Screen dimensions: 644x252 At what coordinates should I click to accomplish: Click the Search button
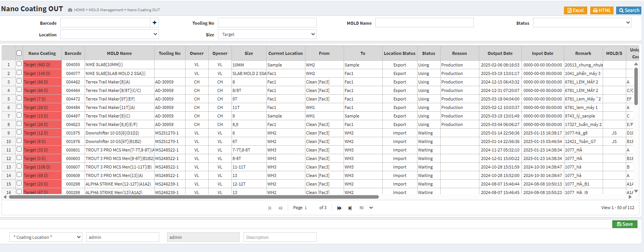click(629, 10)
